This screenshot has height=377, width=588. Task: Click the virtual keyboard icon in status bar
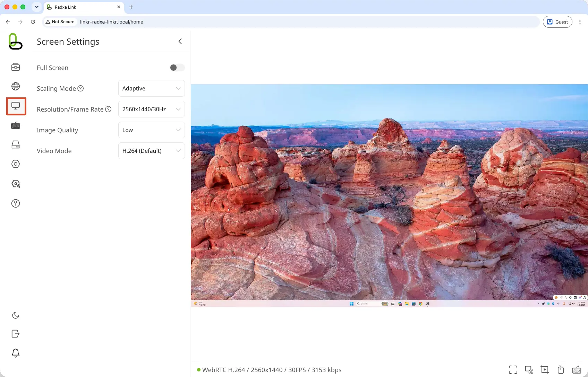click(577, 370)
